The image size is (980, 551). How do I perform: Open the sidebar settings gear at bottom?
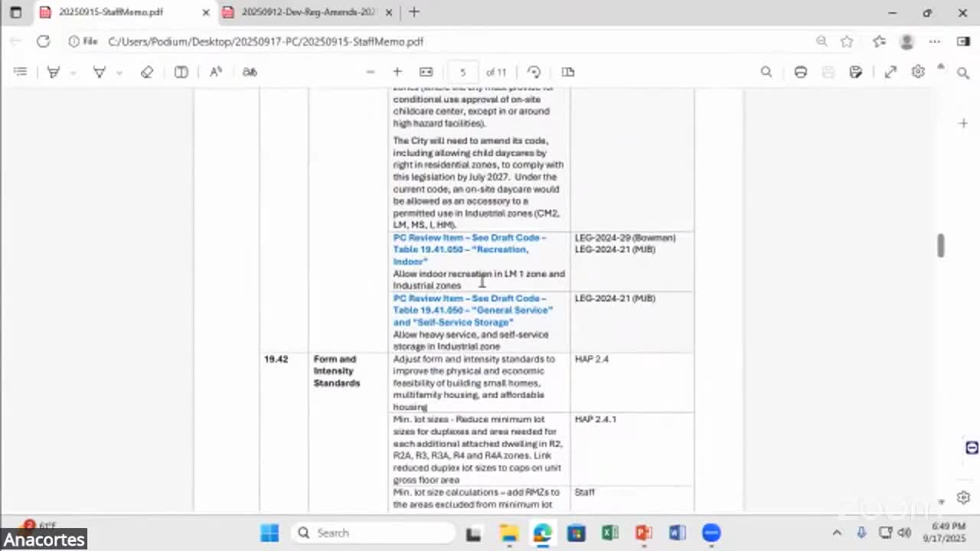(963, 497)
